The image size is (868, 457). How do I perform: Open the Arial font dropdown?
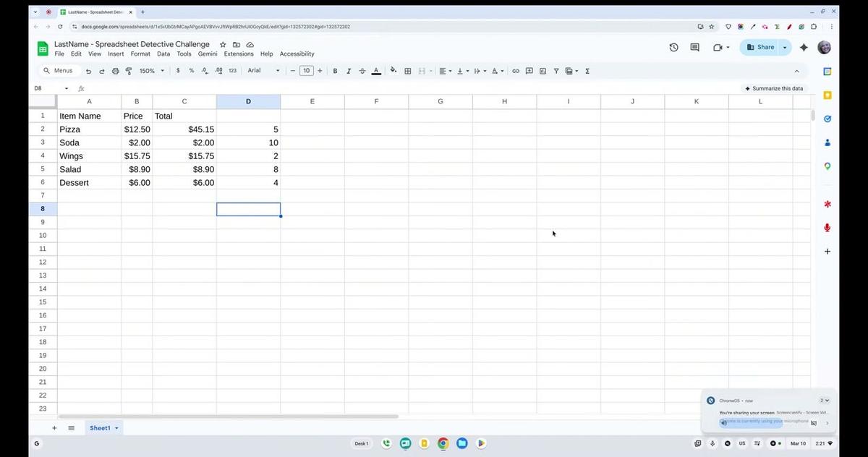click(x=263, y=71)
